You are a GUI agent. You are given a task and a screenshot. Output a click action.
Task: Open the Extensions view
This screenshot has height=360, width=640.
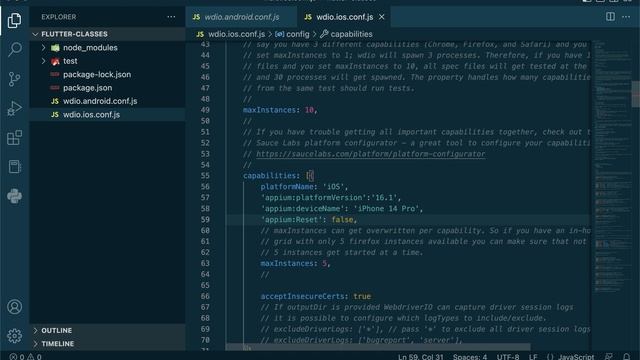14,138
